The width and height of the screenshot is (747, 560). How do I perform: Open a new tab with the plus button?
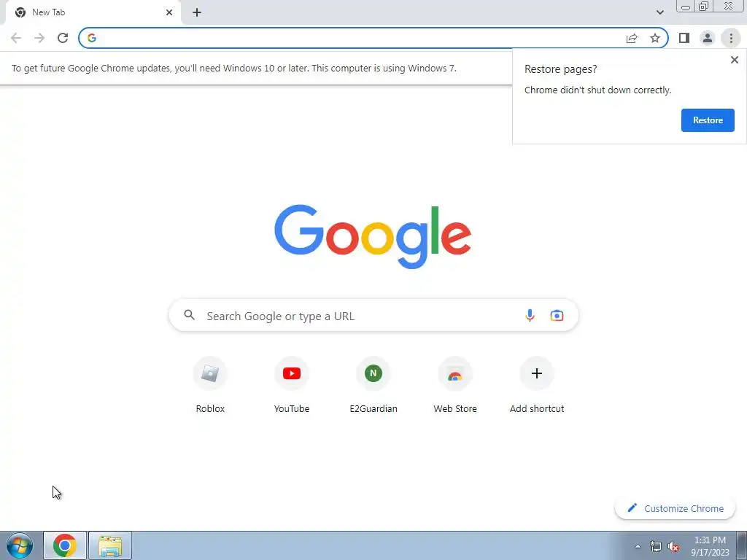click(197, 12)
